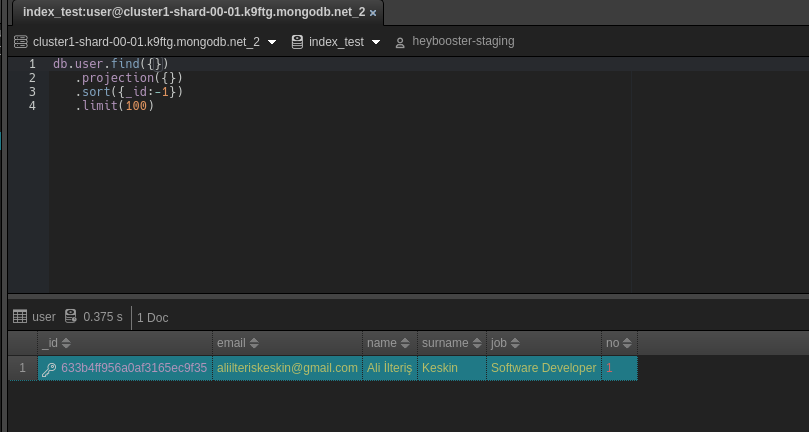This screenshot has width=809, height=432.
Task: Click the _id column header
Action: pos(125,343)
